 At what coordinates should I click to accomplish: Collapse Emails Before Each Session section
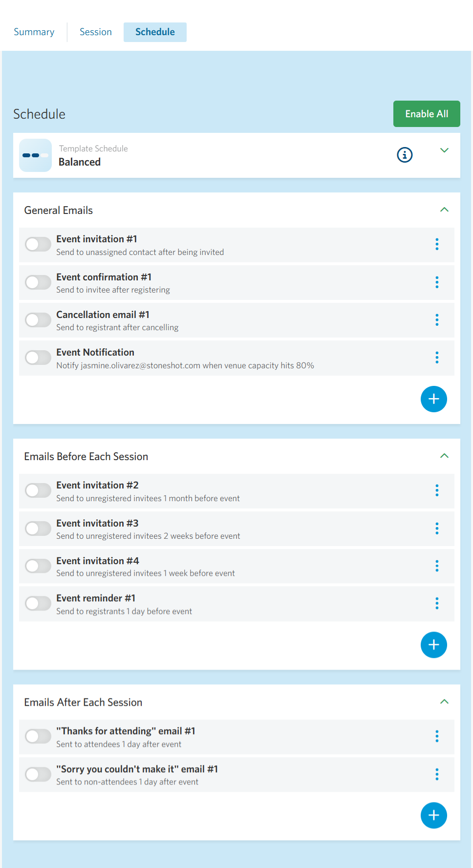[444, 456]
